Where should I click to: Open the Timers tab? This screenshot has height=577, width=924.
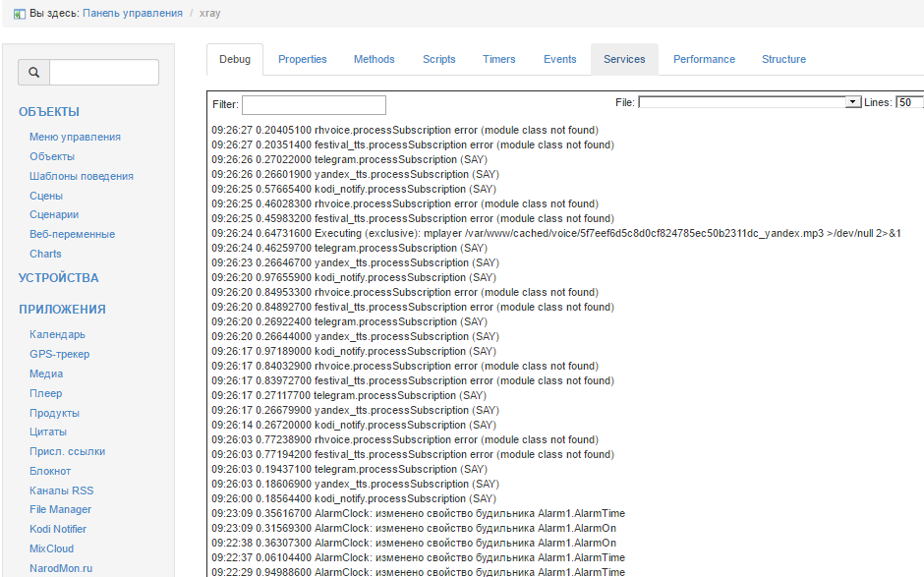click(499, 59)
